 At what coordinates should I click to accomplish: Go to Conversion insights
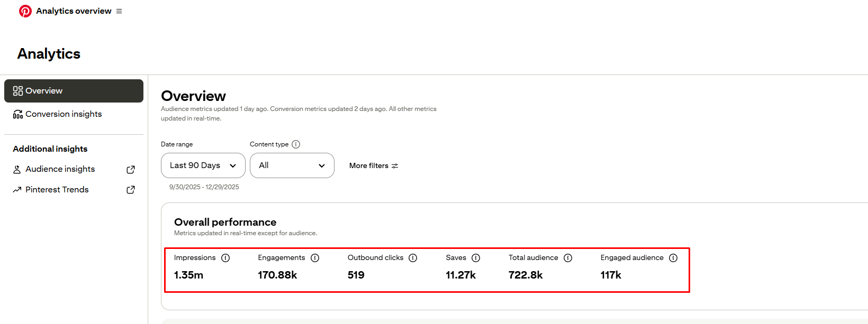pos(64,114)
